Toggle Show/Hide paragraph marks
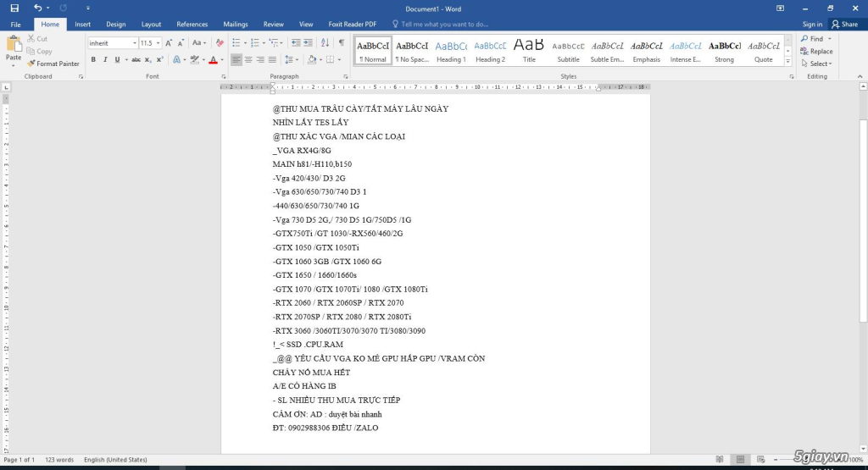 (342, 42)
